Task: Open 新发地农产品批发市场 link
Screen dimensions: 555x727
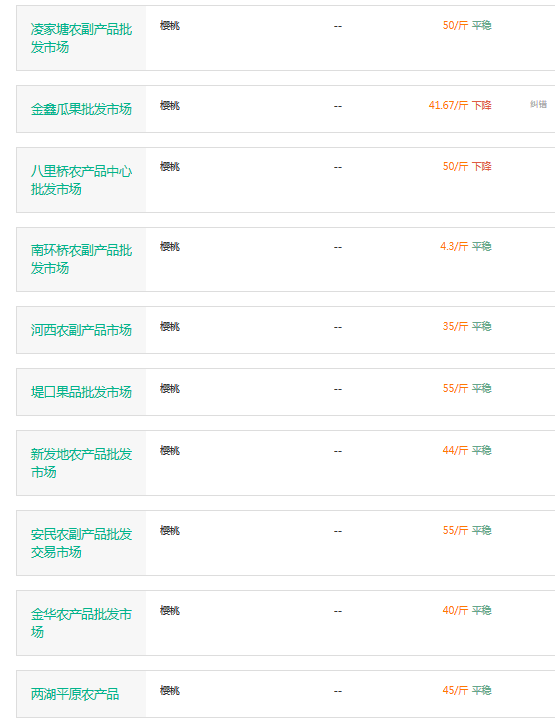Action: (82, 463)
